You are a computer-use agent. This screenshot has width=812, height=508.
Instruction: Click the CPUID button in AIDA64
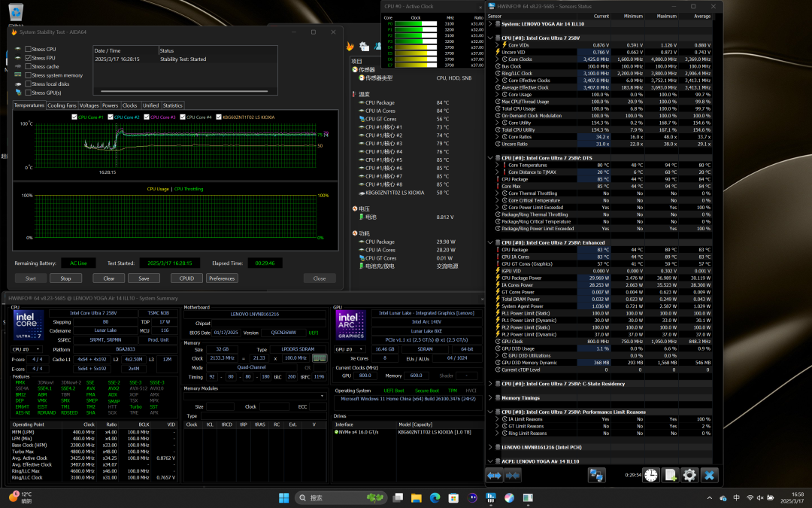(187, 278)
